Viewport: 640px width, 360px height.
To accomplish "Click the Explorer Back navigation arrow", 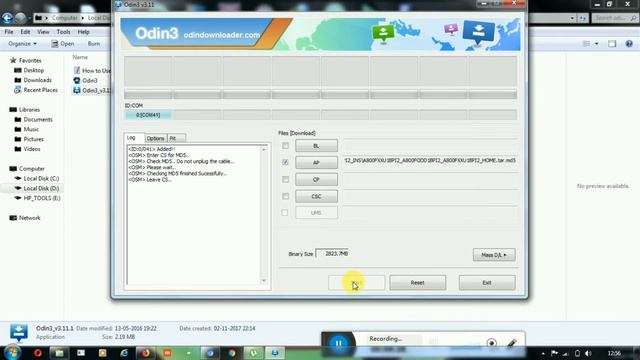I will click(x=7, y=18).
